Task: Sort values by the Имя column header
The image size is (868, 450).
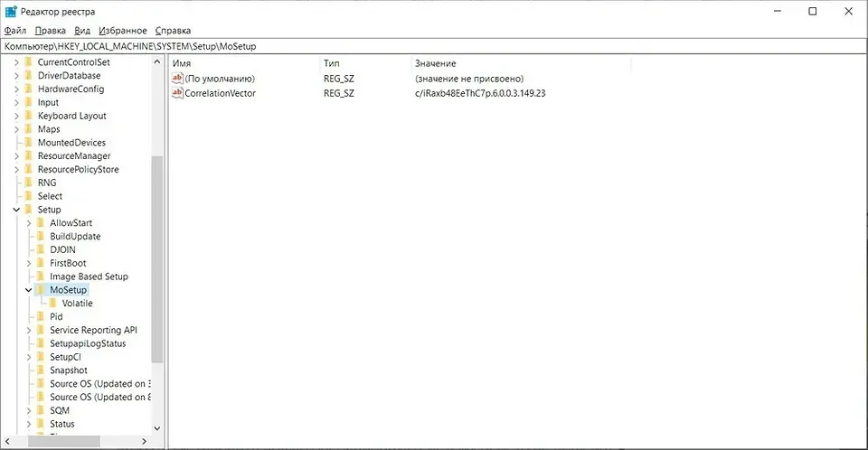Action: coord(244,64)
